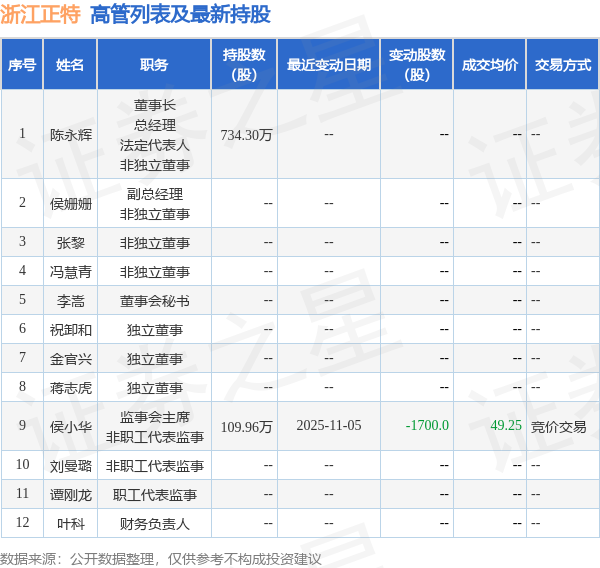600x568 pixels.
Task: Click row number 10
Action: click(x=22, y=465)
